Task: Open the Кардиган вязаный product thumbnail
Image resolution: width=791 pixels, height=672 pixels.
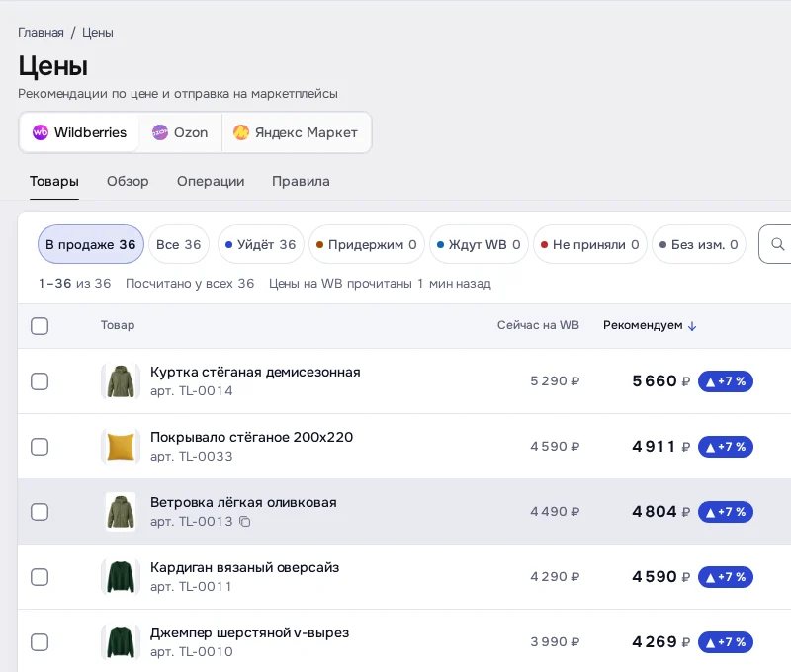Action: (121, 577)
